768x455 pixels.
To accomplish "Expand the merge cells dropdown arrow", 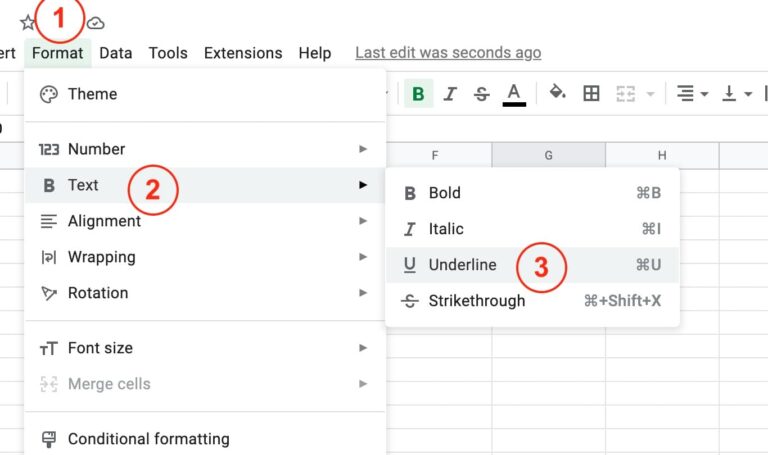I will click(650, 94).
